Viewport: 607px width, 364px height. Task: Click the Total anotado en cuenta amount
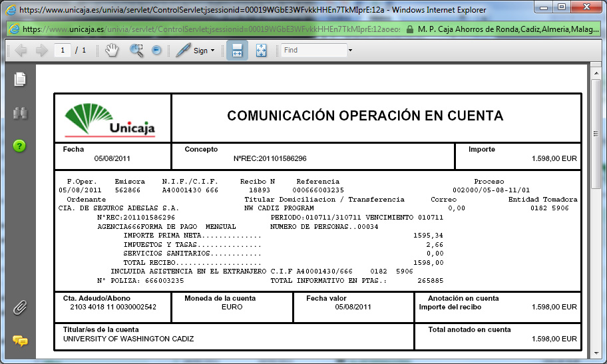pos(554,339)
